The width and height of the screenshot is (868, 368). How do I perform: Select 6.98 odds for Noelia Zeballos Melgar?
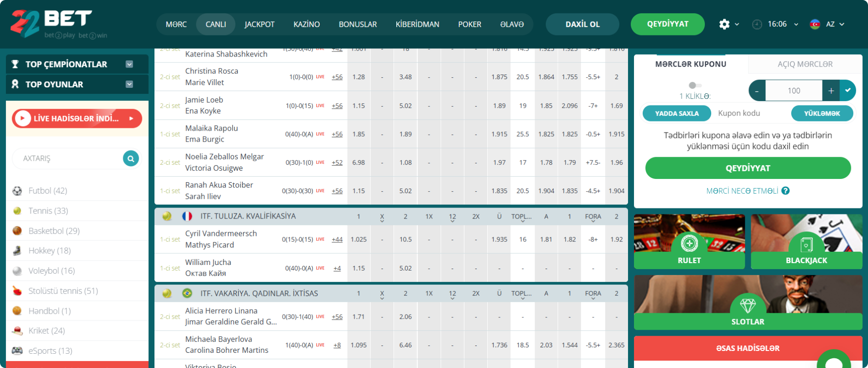tap(359, 162)
